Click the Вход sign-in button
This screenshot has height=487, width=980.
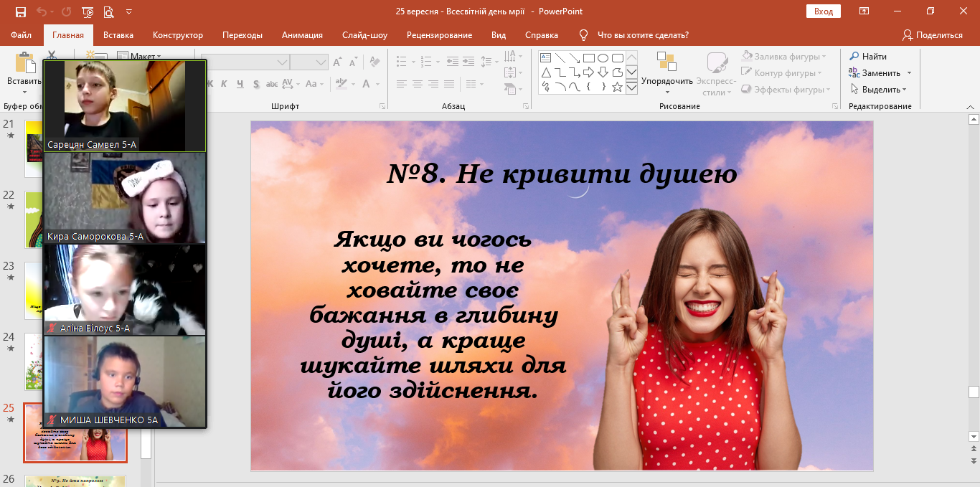coord(824,11)
